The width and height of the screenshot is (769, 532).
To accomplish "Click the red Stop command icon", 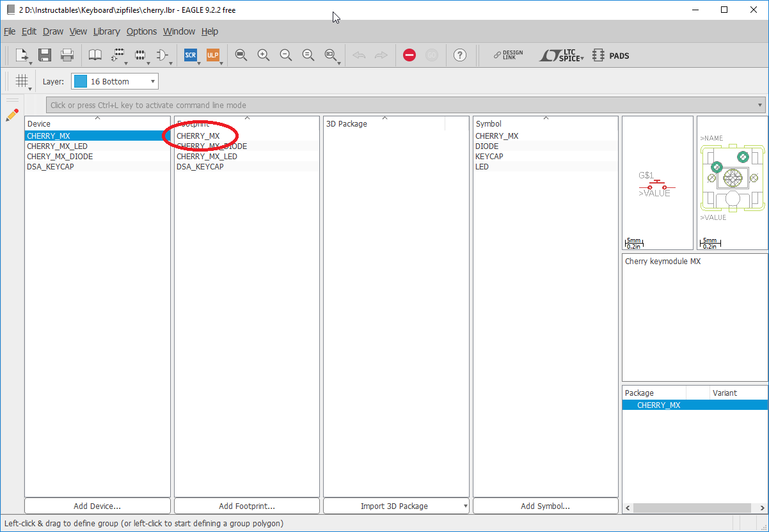I will click(x=409, y=55).
